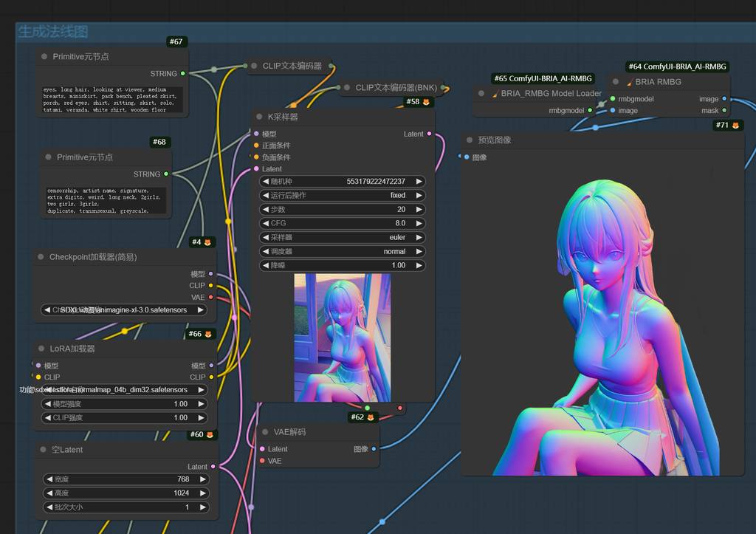756x534 pixels.
Task: Collapse the K采样器 node using its title dot
Action: coord(259,117)
